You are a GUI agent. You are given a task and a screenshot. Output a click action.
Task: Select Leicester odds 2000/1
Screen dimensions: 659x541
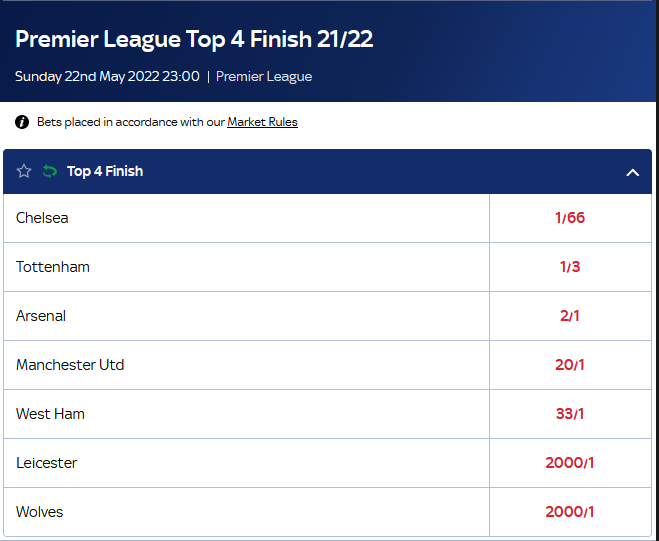(x=570, y=463)
